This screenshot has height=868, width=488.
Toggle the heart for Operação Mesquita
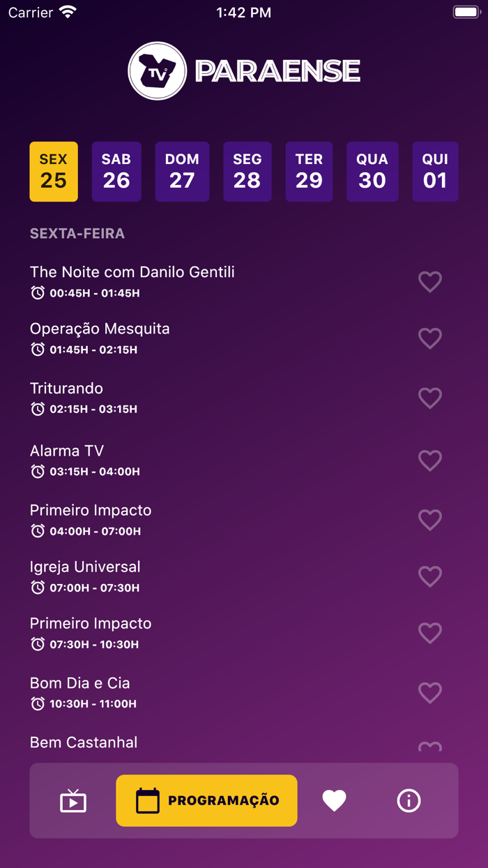[x=430, y=338]
